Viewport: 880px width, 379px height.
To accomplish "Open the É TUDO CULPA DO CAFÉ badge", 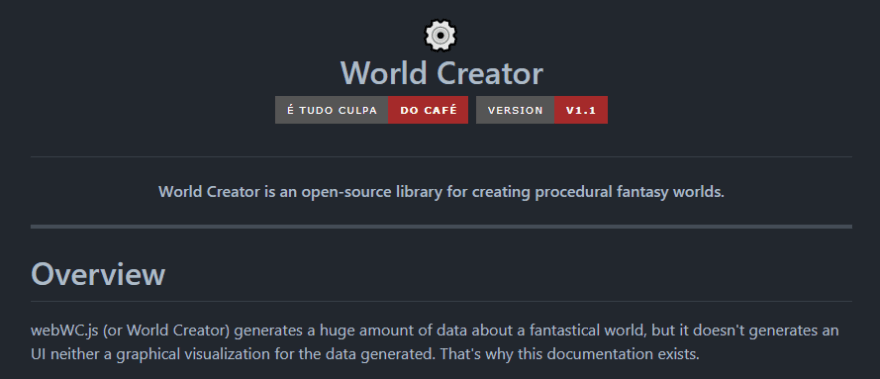I will click(x=371, y=110).
